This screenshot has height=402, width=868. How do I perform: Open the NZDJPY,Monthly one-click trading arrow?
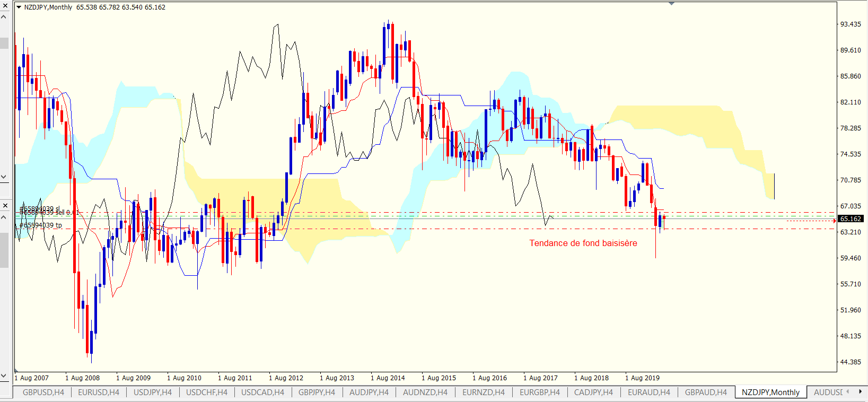point(19,7)
